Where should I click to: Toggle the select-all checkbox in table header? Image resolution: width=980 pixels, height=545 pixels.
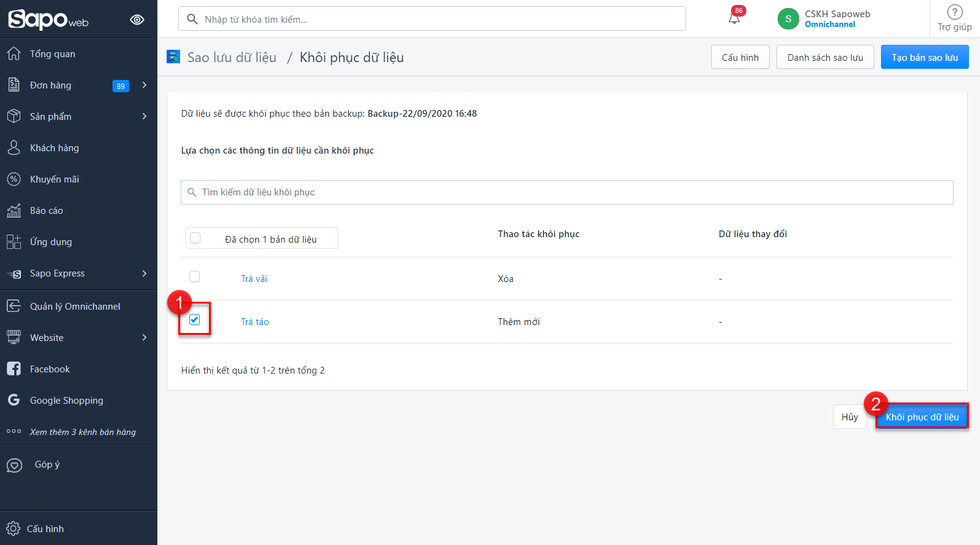tap(196, 238)
